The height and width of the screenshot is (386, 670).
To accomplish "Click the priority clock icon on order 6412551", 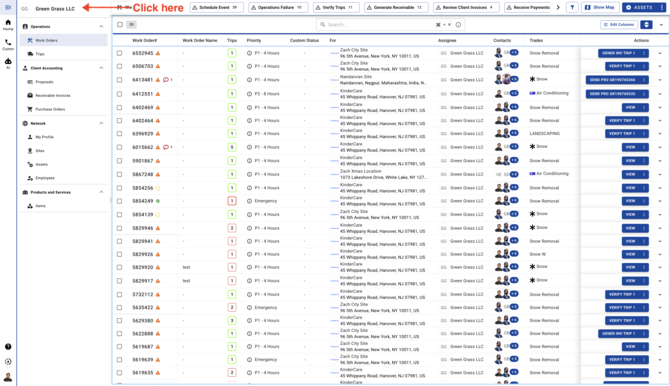I will coord(249,94).
